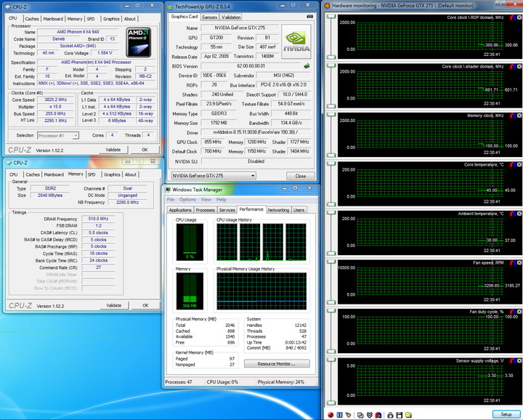Switch to the Sensors tab in GPU-Z
This screenshot has height=420, width=523.
click(x=209, y=17)
